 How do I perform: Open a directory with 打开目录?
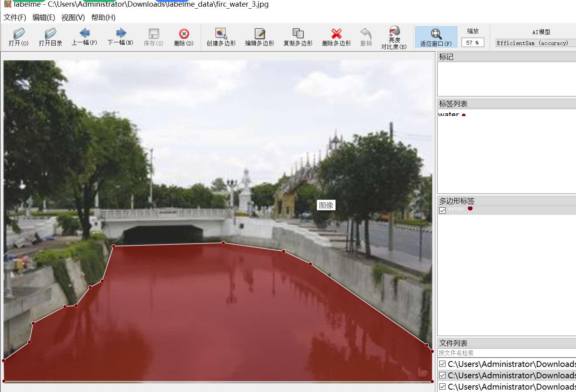pos(50,37)
